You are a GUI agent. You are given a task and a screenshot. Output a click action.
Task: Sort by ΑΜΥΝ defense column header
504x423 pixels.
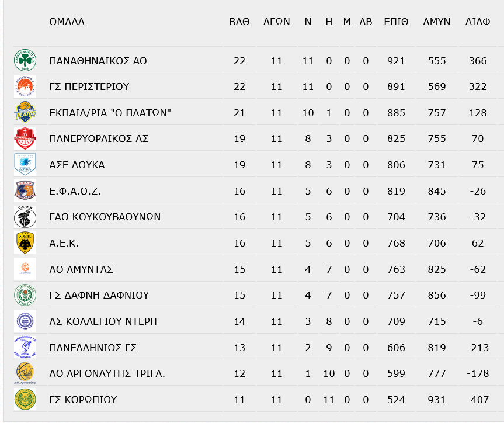(437, 22)
